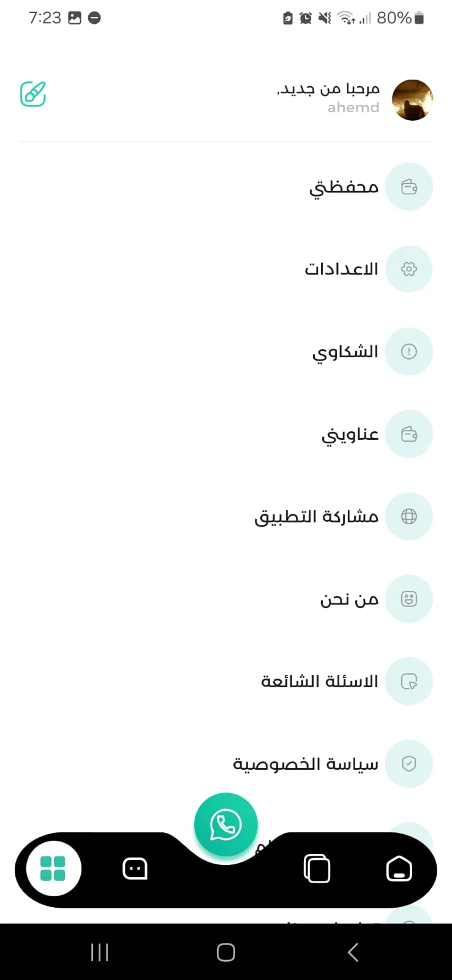Switch to the chat bubble tab
The width and height of the screenshot is (452, 980).
[x=135, y=869]
